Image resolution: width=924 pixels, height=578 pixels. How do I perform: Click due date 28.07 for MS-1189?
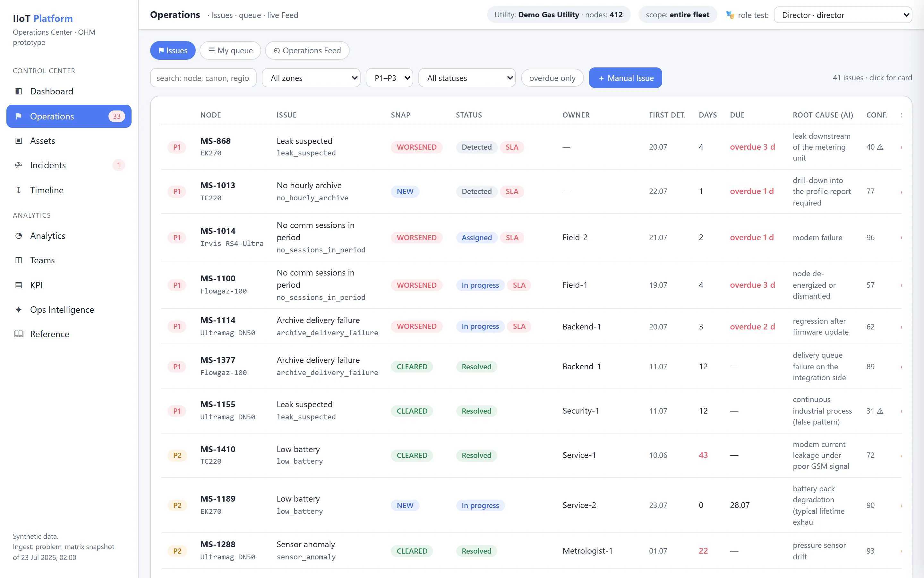pos(740,505)
